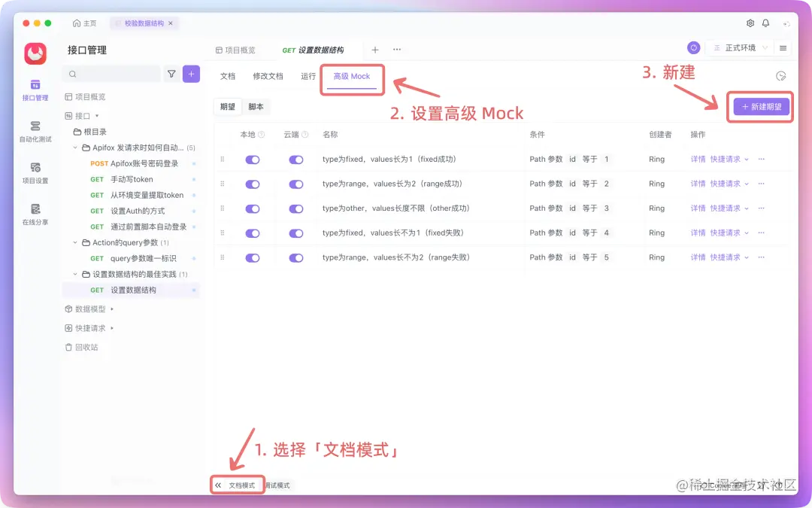Click the settings gear icon in the titlebar
Viewport: 812px width, 508px height.
tap(750, 23)
